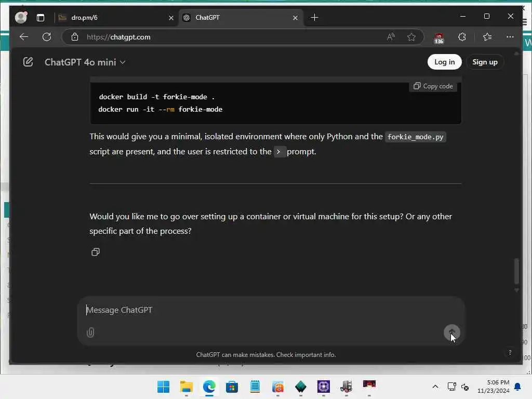
Task: Click 'ChatGPT can make mistakes' footer text
Action: [266, 354]
